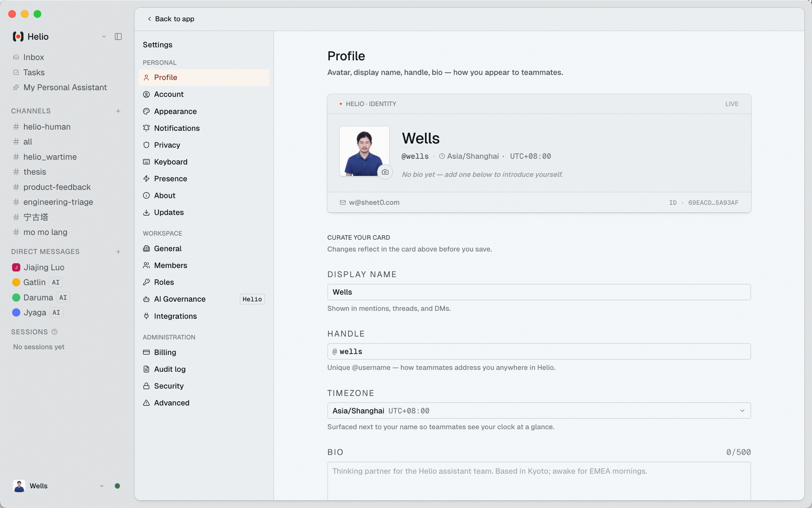Click the Sessions help question mark icon

pos(54,332)
